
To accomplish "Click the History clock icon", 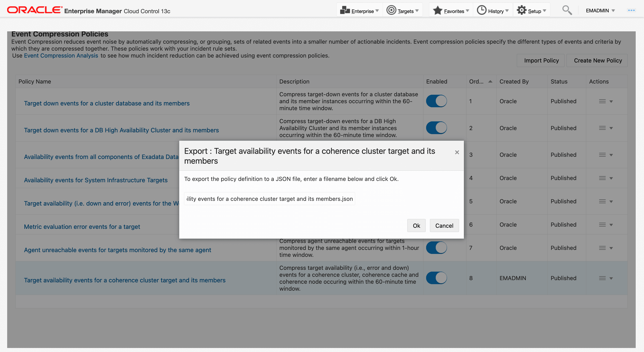I will [x=481, y=10].
